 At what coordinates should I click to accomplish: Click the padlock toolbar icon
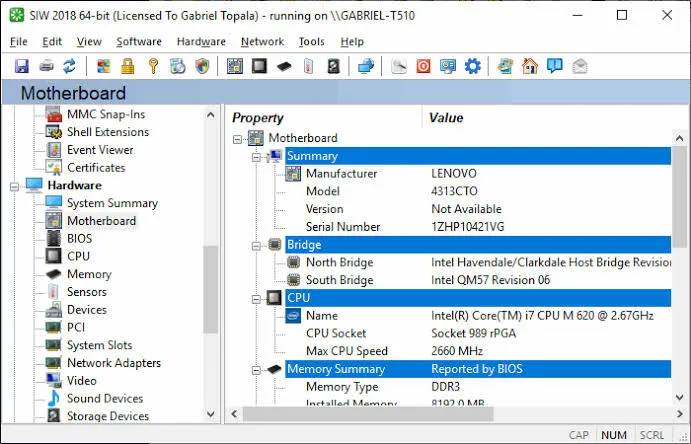coord(128,67)
